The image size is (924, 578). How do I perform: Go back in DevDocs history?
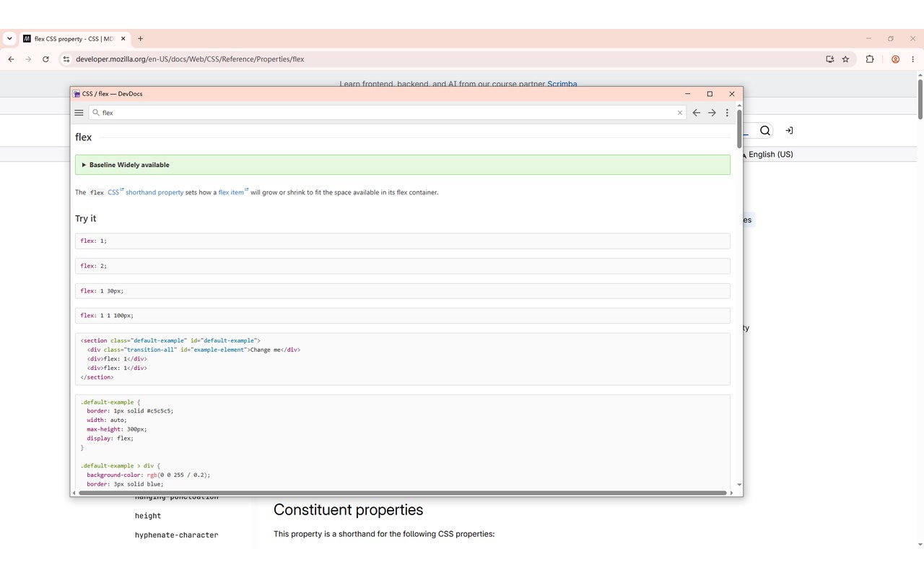696,113
